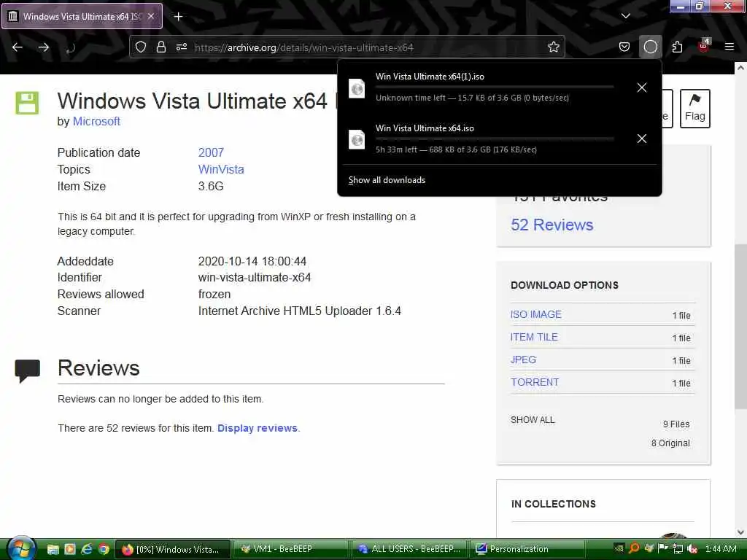747x560 pixels.
Task: Cancel the Win Vista Ultimate x64.iso download
Action: tap(642, 139)
